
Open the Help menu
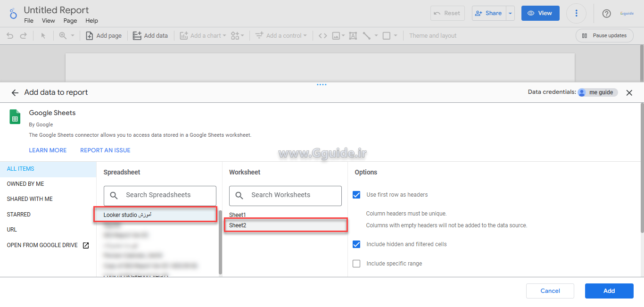coord(91,21)
